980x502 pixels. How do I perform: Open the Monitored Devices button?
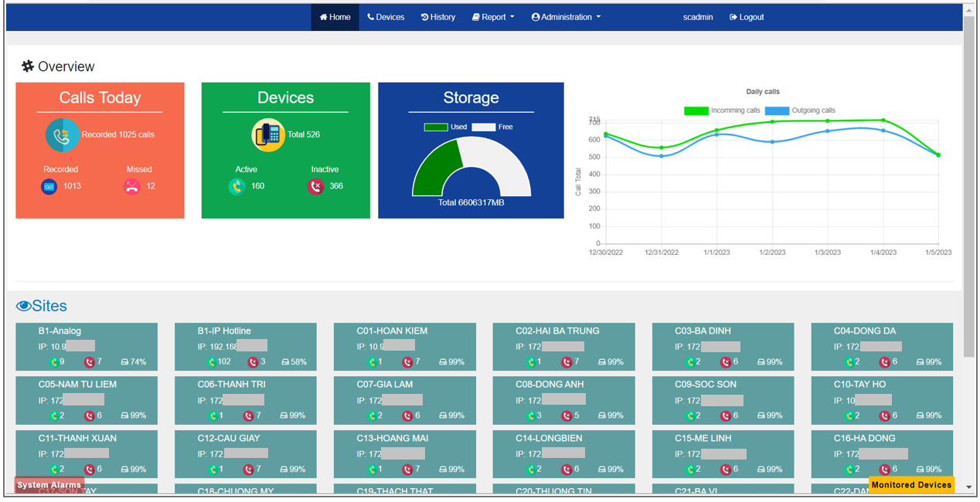click(x=911, y=485)
